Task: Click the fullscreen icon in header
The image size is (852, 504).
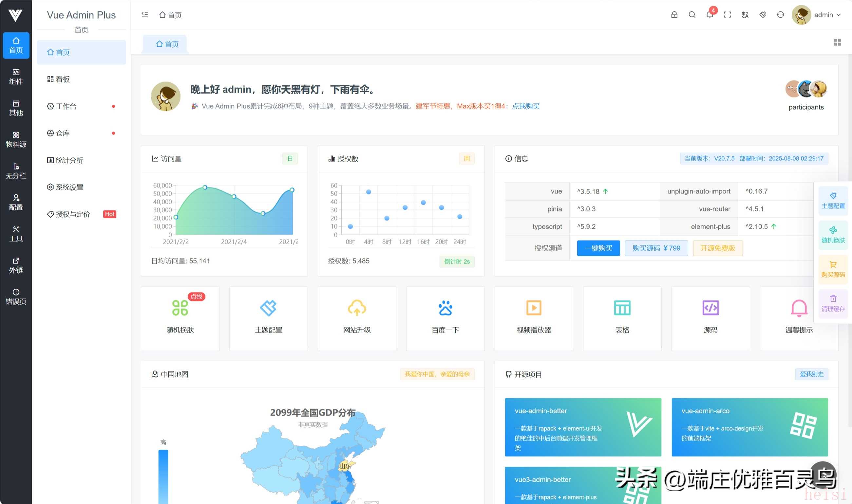Action: coord(727,15)
